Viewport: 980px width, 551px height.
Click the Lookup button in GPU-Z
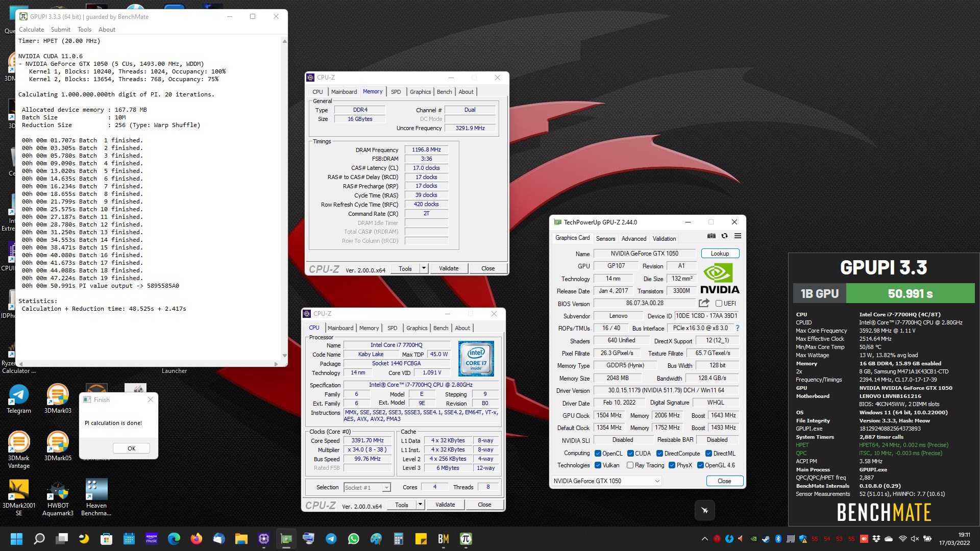coord(720,254)
